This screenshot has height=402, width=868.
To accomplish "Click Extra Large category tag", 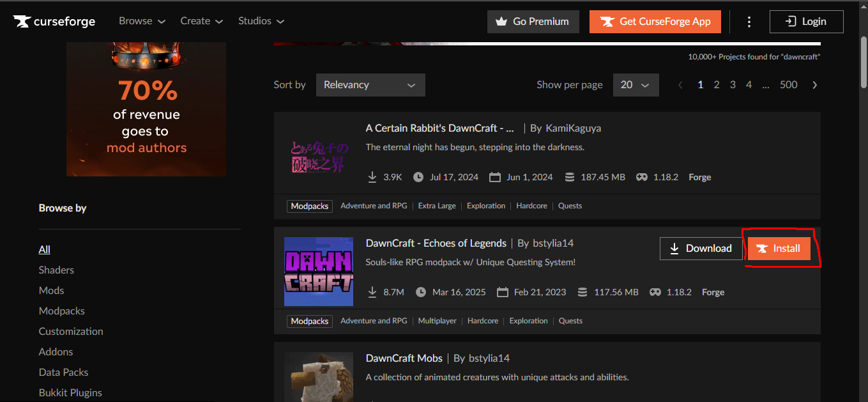I will point(437,206).
